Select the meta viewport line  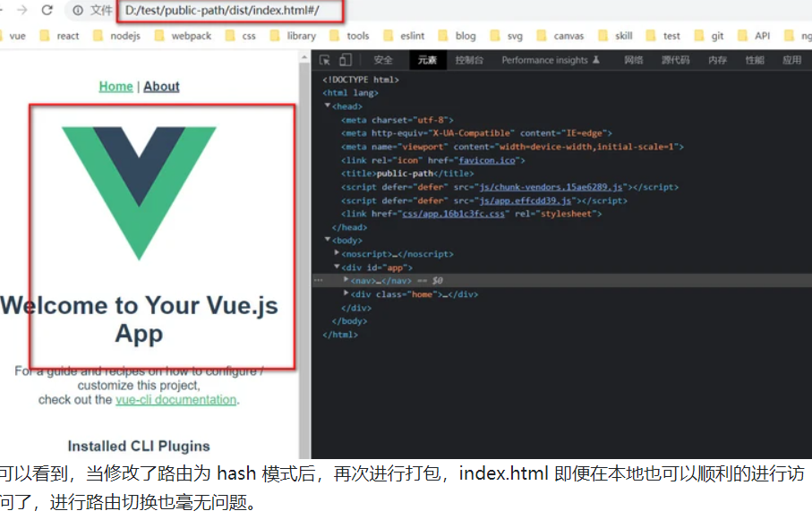(x=512, y=147)
